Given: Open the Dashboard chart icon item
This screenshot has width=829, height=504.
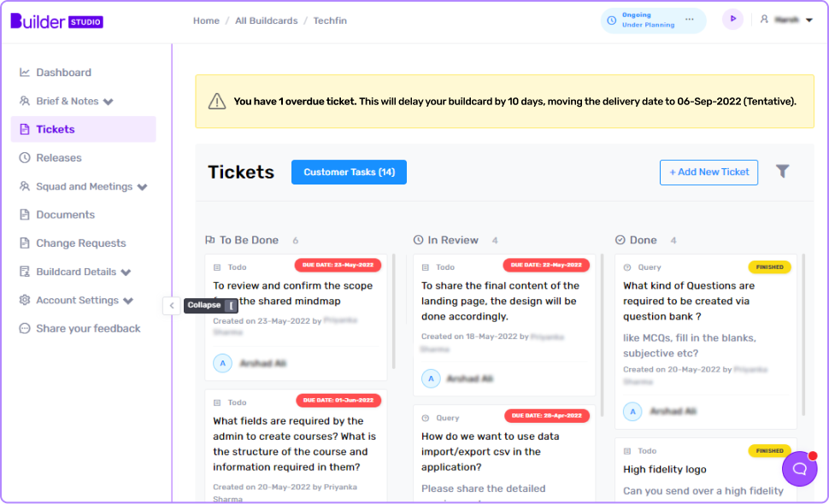Looking at the screenshot, I should [x=24, y=73].
